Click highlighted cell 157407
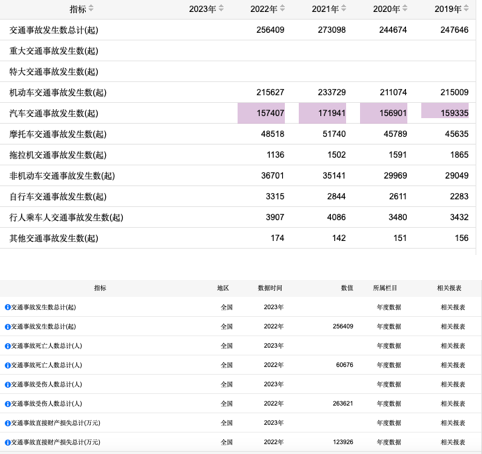Image resolution: width=482 pixels, height=454 pixels. pyautogui.click(x=261, y=113)
